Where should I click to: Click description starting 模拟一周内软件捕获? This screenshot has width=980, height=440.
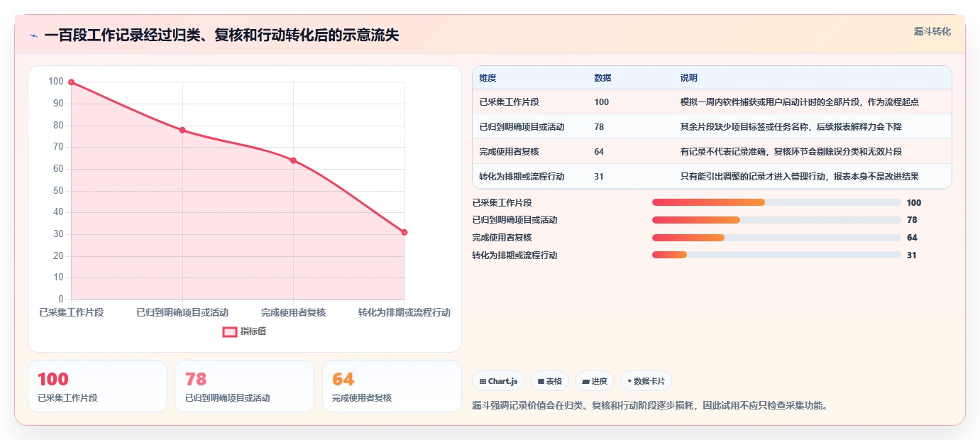coord(799,102)
